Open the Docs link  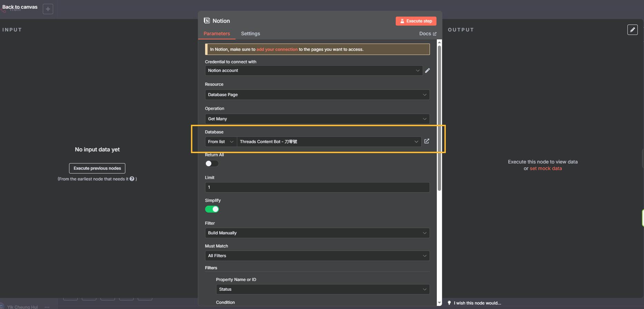tap(428, 34)
